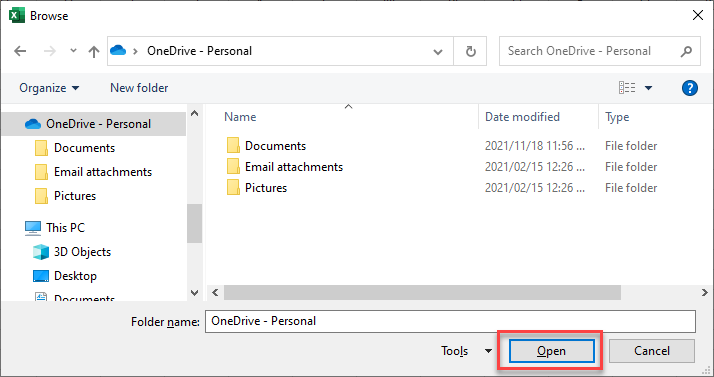The image size is (714, 377).
Task: Click the Folder name text field
Action: pyautogui.click(x=450, y=321)
